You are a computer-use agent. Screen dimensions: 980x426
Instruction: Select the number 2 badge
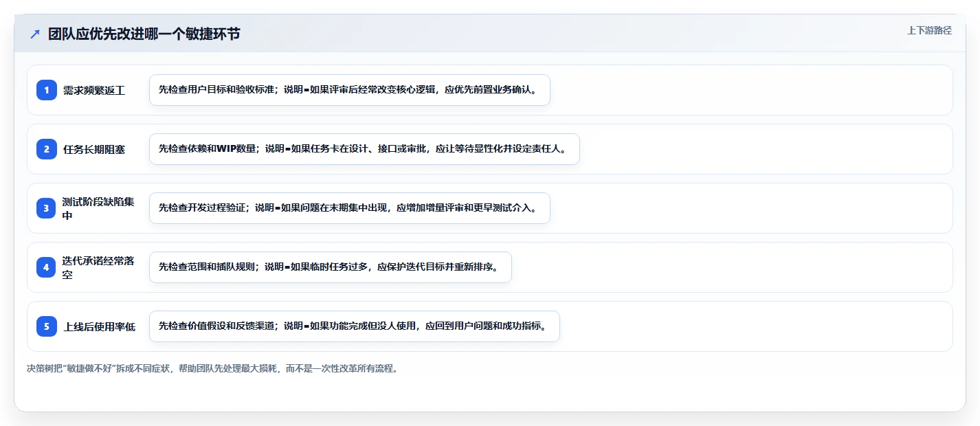point(47,149)
